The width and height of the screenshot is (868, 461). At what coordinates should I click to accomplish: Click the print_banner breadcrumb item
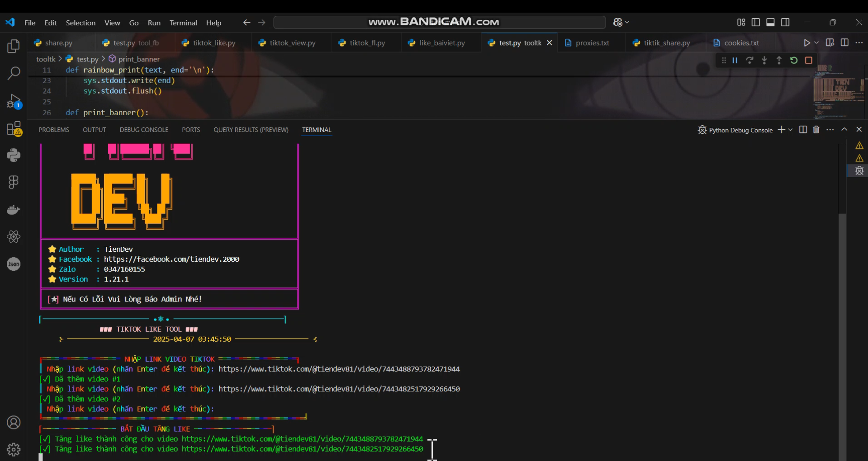click(x=138, y=59)
